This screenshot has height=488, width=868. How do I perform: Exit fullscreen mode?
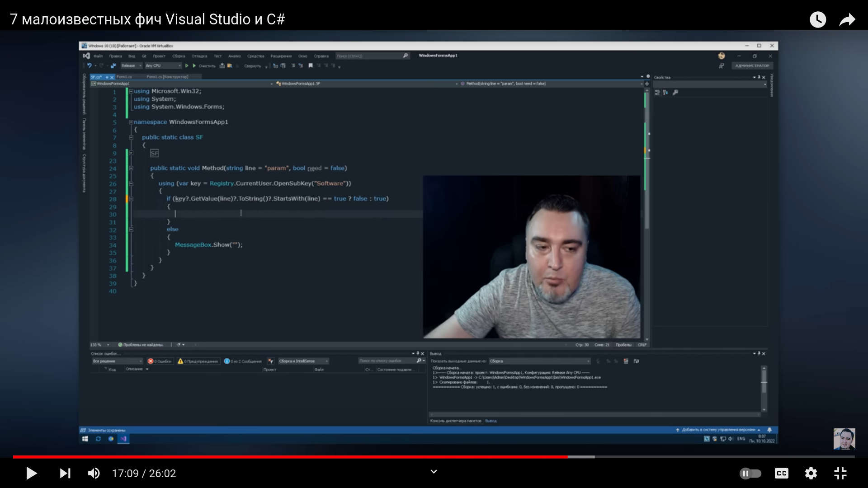[x=840, y=473]
